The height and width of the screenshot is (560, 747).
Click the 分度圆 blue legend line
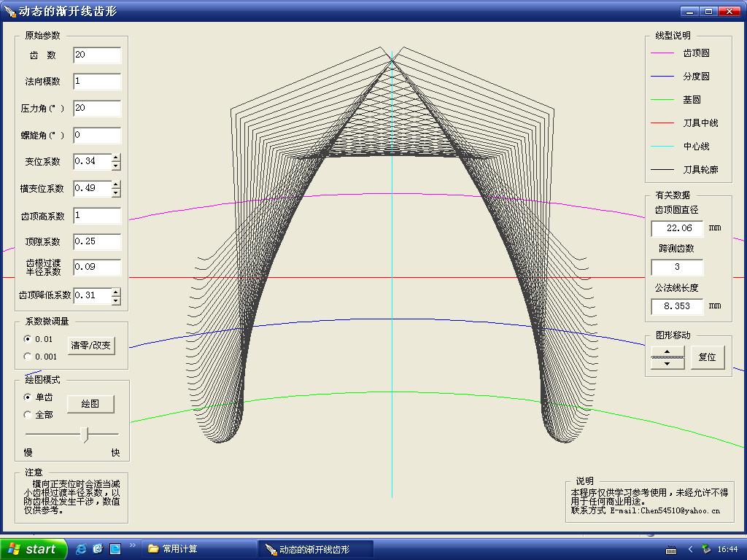[x=662, y=76]
